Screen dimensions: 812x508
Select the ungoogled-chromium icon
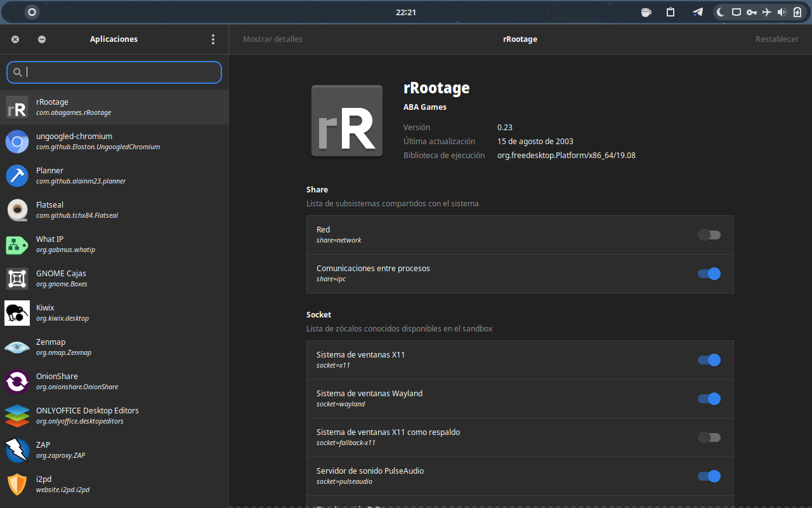(x=17, y=142)
